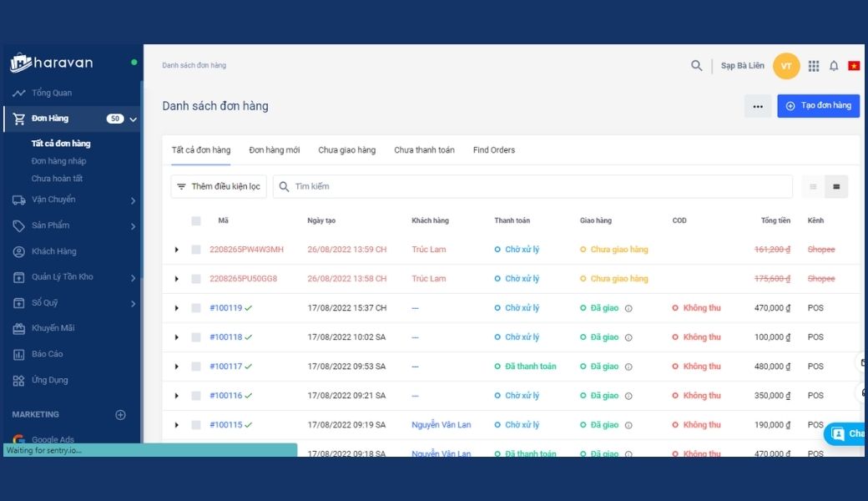
Task: Click the Tạo đơn hàng button
Action: 818,106
